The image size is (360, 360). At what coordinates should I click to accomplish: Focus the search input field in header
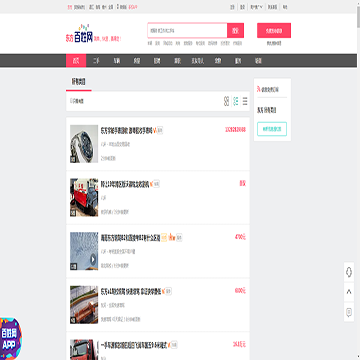[x=187, y=31]
